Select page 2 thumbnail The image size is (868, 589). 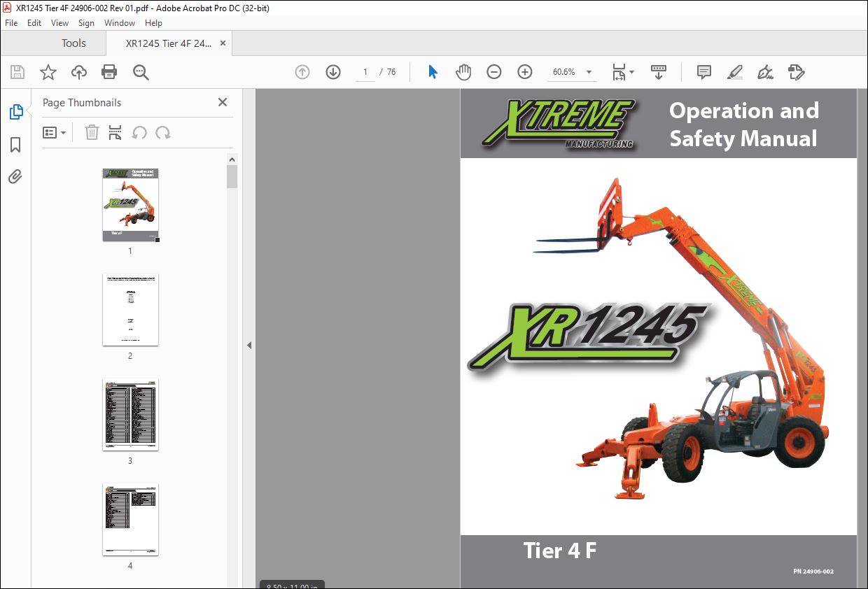130,310
